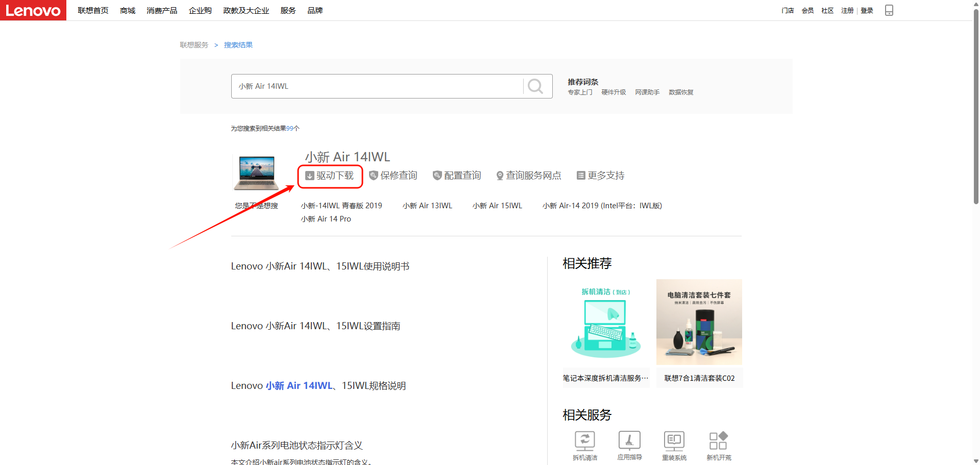This screenshot has width=980, height=465.
Task: Open the 服务 navigation item
Action: coord(288,11)
